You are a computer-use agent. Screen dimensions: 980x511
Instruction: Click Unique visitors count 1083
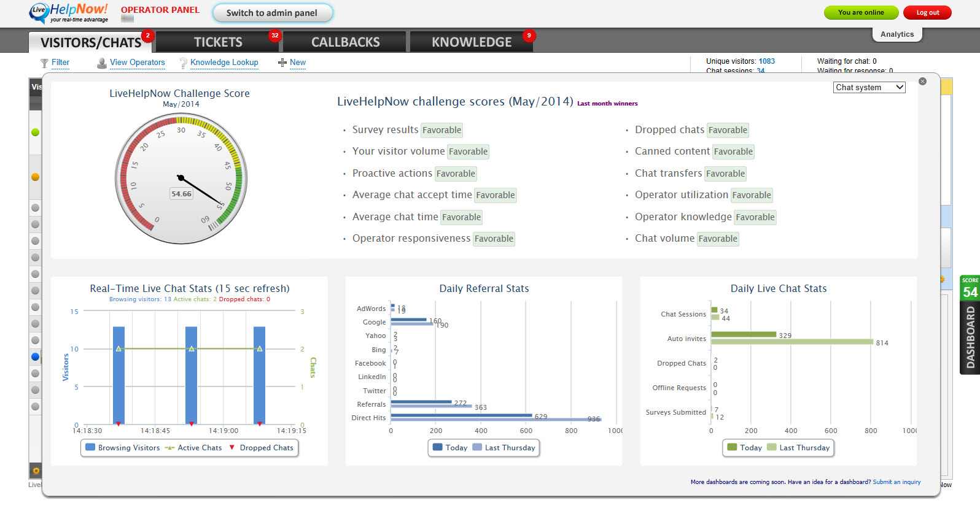(x=766, y=61)
